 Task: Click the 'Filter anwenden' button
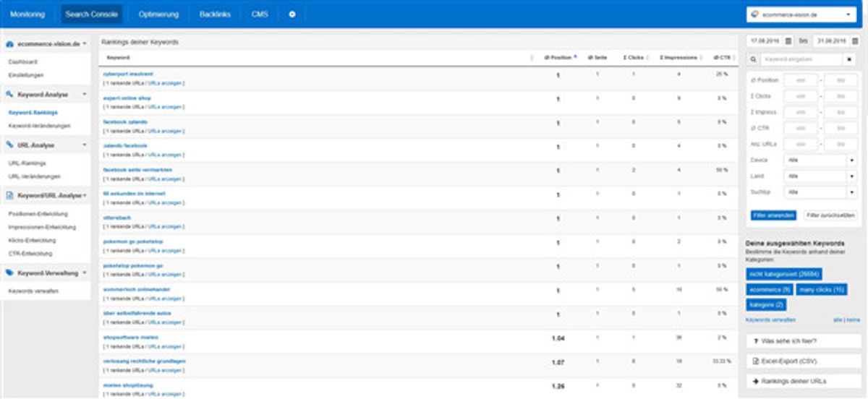773,215
